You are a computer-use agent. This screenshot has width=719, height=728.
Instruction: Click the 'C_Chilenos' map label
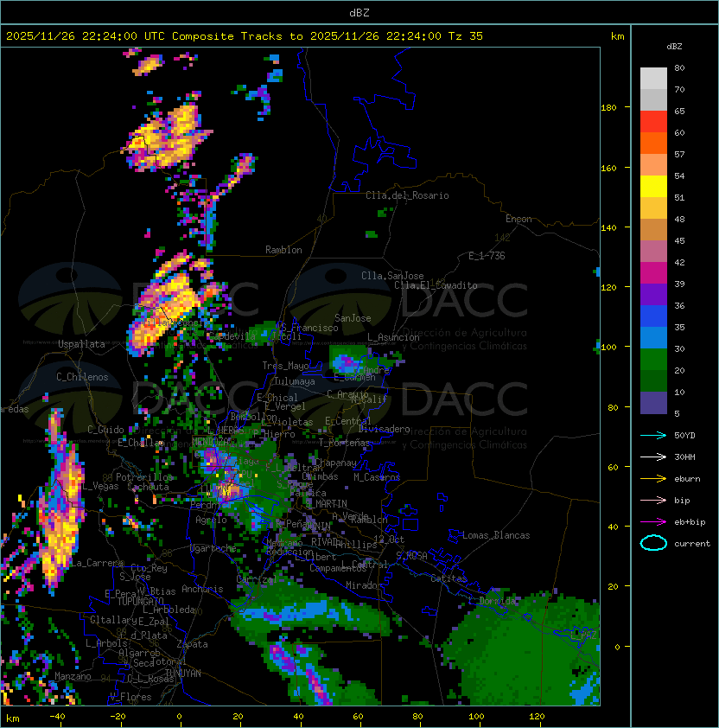[82, 377]
